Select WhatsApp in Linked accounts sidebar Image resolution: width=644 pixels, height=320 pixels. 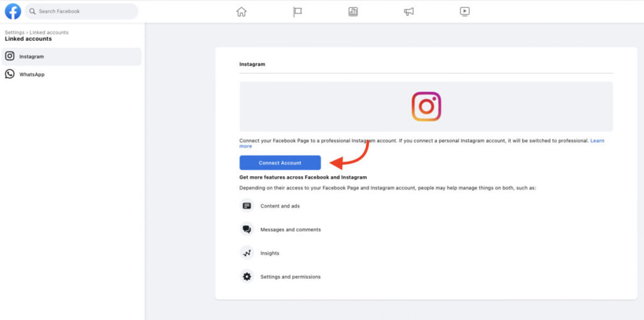(72, 74)
